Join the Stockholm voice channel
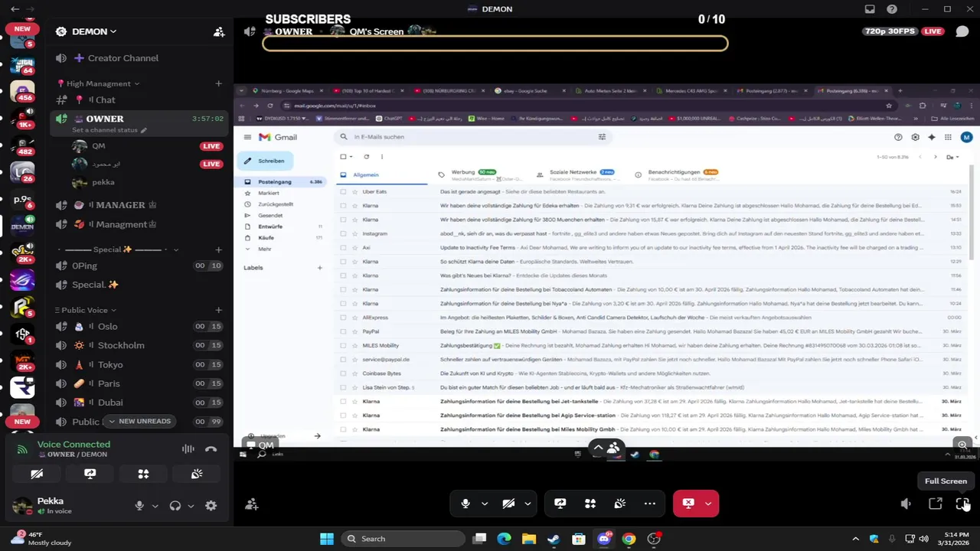The height and width of the screenshot is (551, 980). coord(139,345)
